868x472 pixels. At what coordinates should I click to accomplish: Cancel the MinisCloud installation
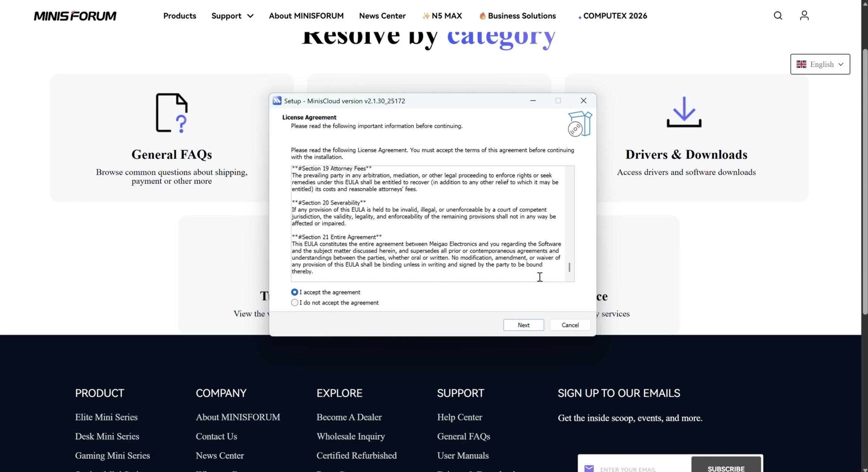(570, 325)
